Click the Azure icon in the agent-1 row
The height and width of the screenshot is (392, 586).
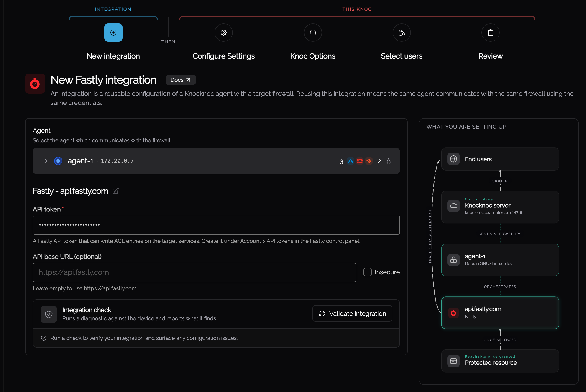351,161
